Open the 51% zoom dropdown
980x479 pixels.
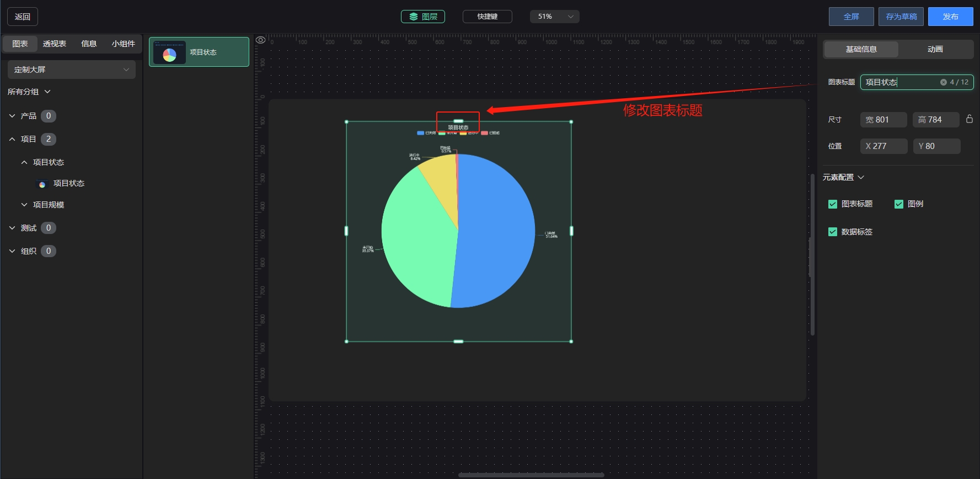pos(555,17)
